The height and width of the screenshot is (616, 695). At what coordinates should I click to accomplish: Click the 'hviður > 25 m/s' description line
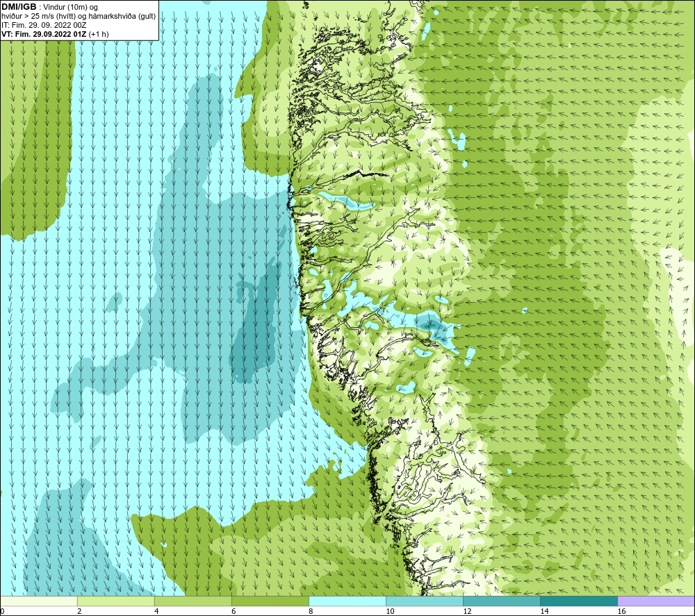click(79, 17)
